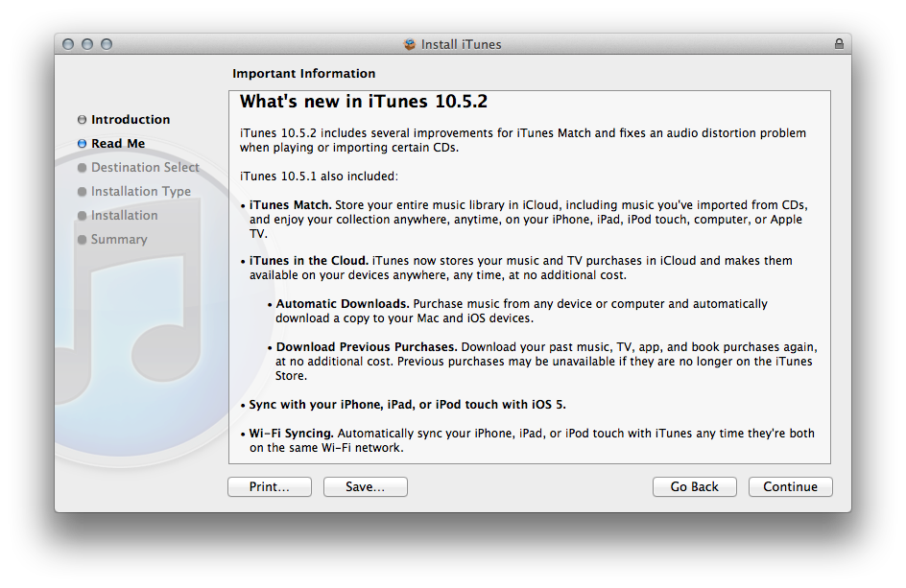Image resolution: width=906 pixels, height=588 pixels.
Task: Select the Read Me step
Action: pyautogui.click(x=118, y=143)
